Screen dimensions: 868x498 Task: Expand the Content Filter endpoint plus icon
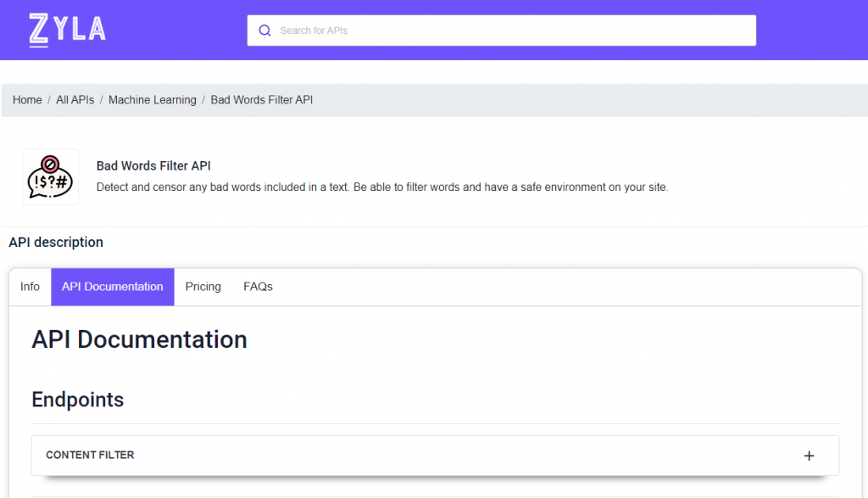(x=809, y=456)
